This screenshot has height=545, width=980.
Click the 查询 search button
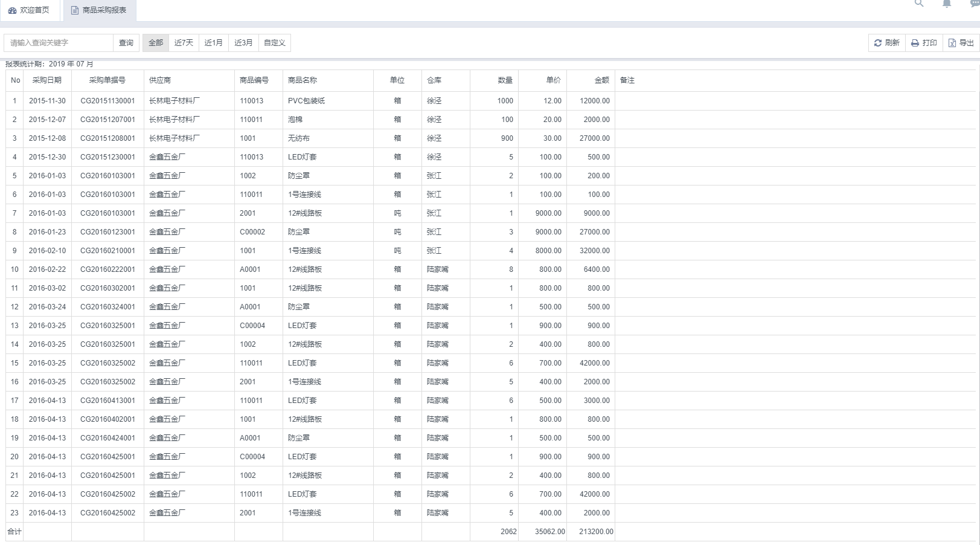(126, 43)
